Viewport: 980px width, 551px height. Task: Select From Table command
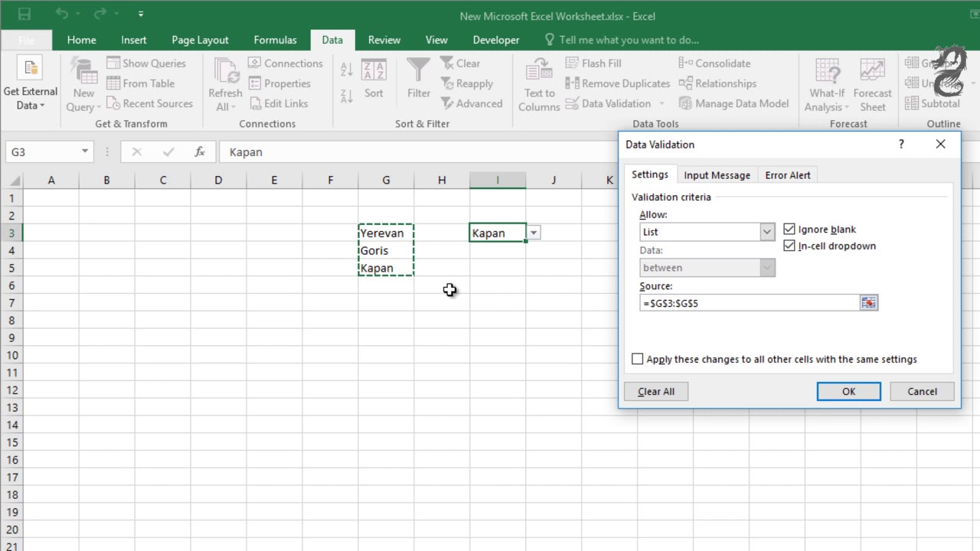tap(141, 83)
